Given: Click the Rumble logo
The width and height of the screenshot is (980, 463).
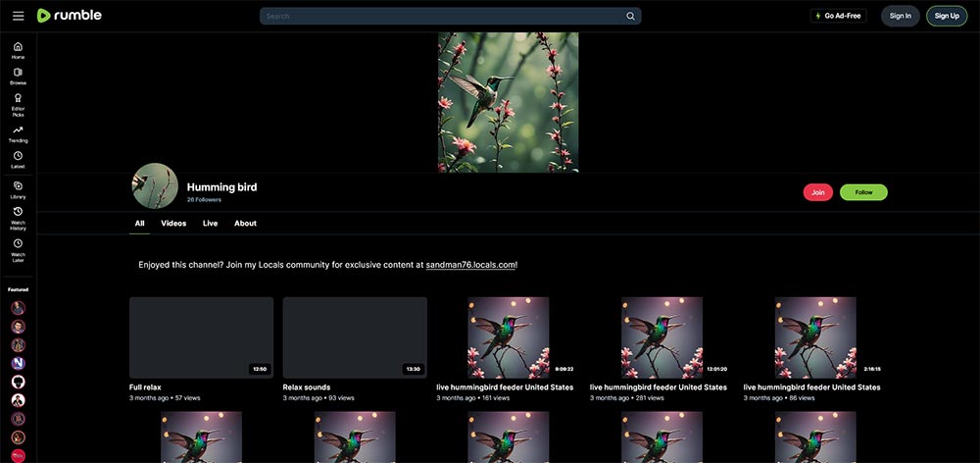Looking at the screenshot, I should click(69, 16).
